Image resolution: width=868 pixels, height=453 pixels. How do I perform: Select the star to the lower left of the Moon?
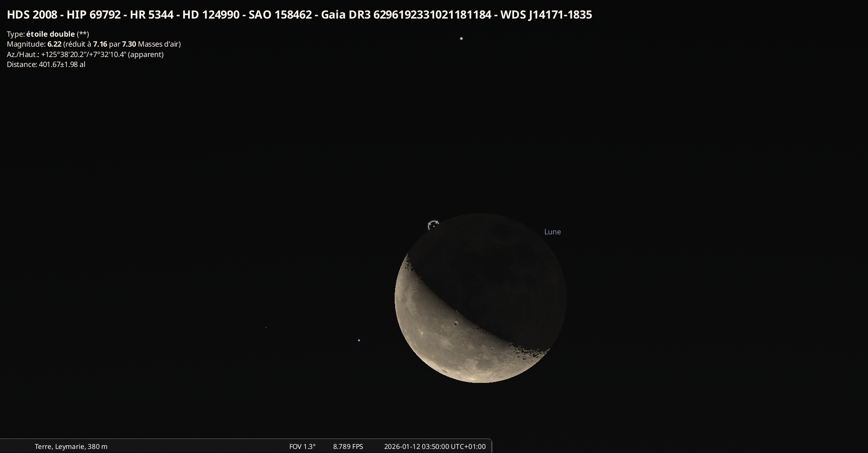pos(359,340)
